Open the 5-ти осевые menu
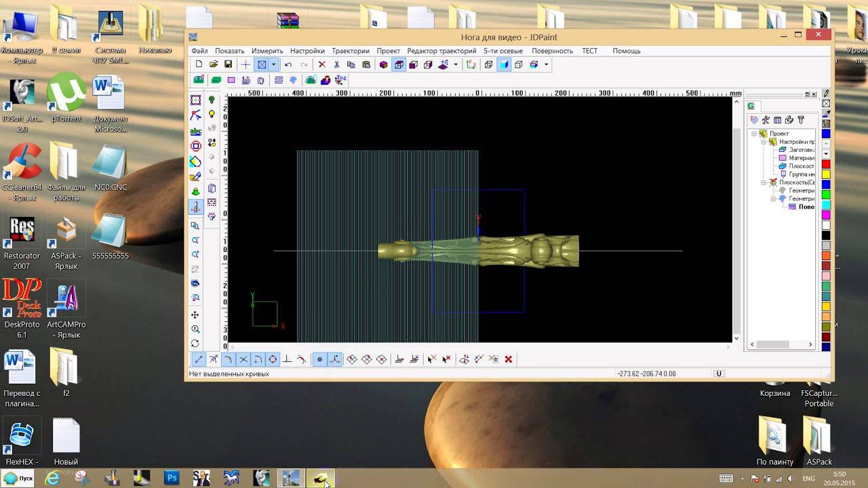 click(503, 51)
